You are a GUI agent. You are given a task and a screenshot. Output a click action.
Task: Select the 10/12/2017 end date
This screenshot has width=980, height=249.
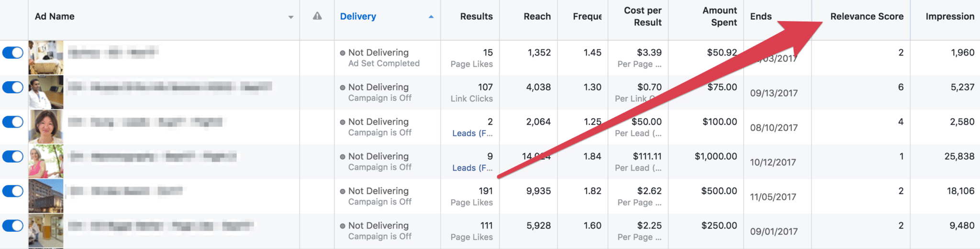click(773, 162)
